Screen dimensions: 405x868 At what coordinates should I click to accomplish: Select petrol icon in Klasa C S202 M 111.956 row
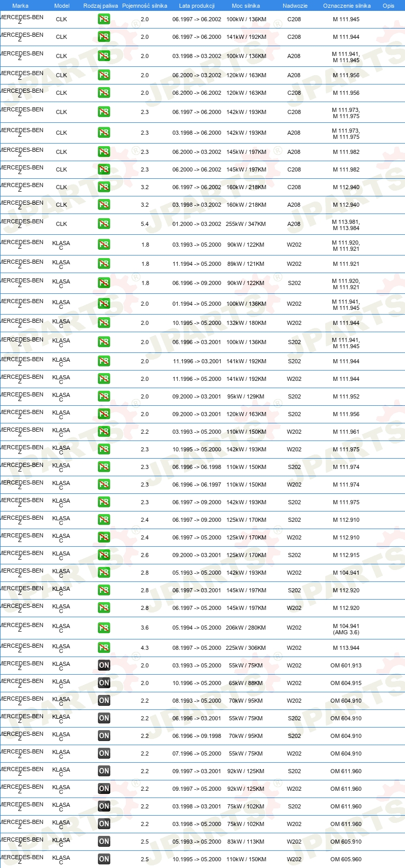[x=104, y=415]
